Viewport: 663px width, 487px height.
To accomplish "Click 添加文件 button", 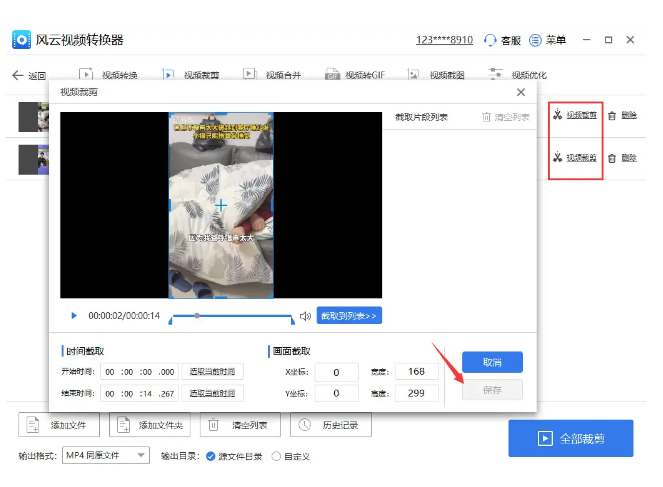I will [x=59, y=425].
